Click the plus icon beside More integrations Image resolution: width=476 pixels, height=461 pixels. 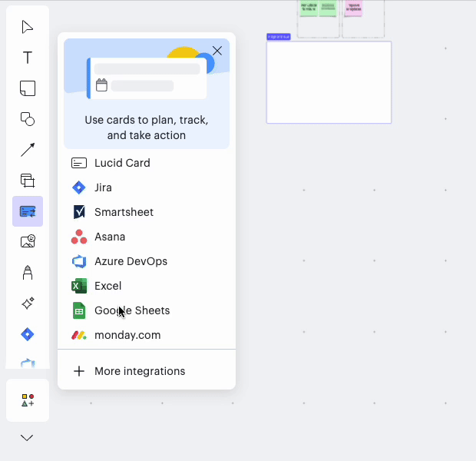[x=79, y=371]
